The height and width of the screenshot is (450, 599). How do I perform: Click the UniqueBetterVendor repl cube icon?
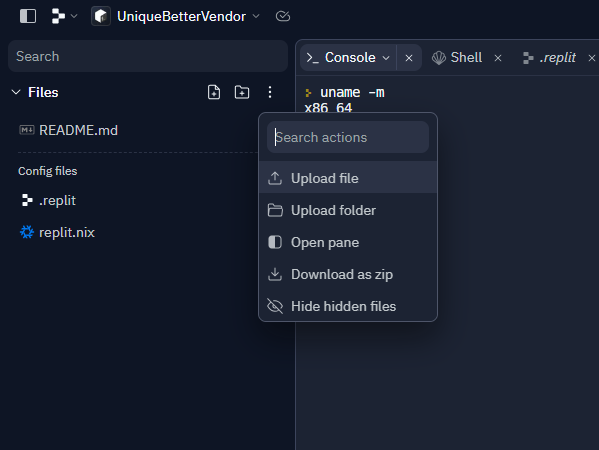point(101,16)
